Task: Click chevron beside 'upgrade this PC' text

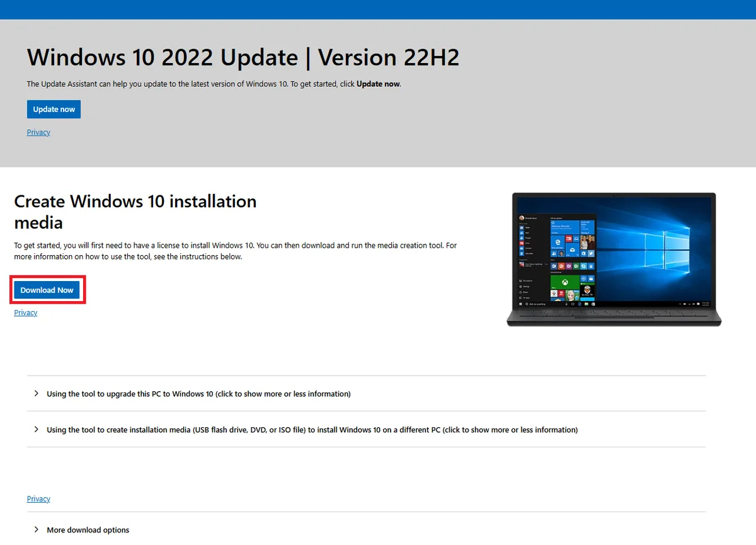Action: 36,394
